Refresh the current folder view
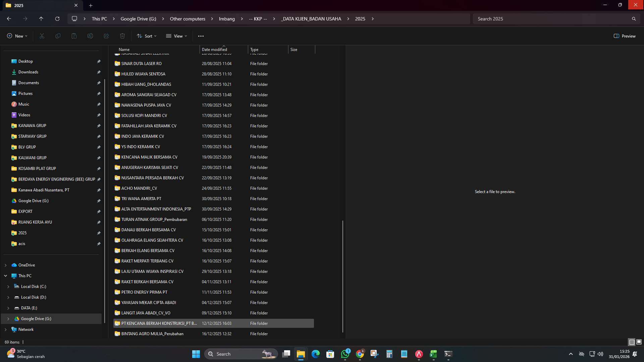This screenshot has width=644, height=362. (x=57, y=19)
